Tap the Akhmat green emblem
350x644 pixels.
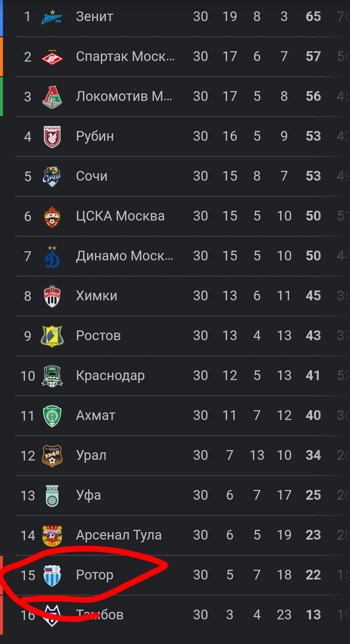pyautogui.click(x=52, y=416)
